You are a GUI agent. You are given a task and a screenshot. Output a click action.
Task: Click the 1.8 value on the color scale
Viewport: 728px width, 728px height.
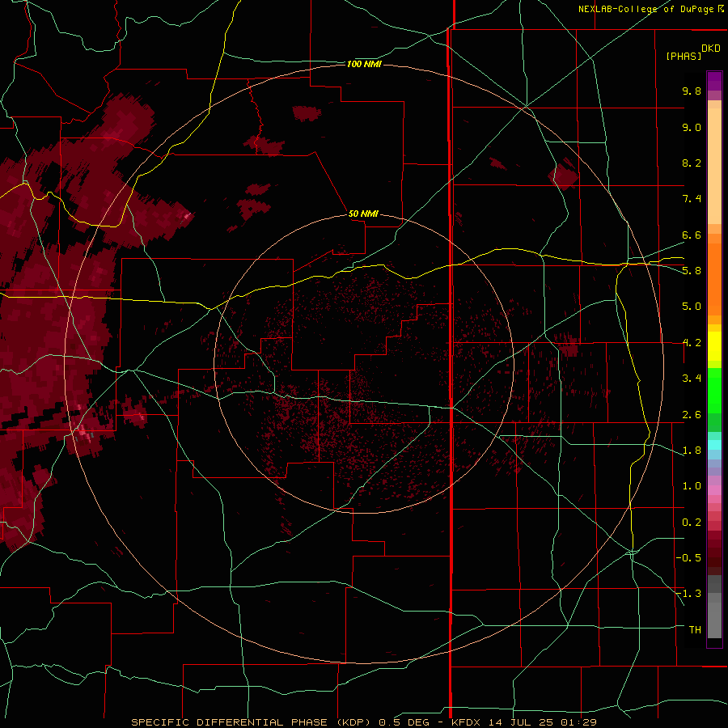pyautogui.click(x=692, y=451)
